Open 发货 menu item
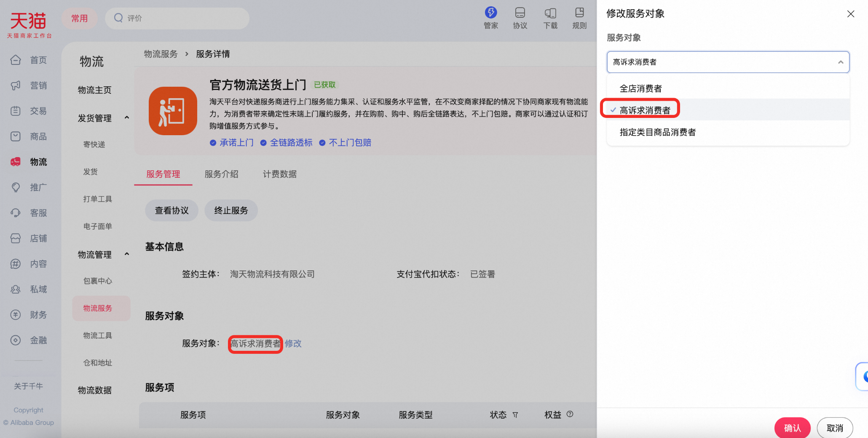 point(91,172)
